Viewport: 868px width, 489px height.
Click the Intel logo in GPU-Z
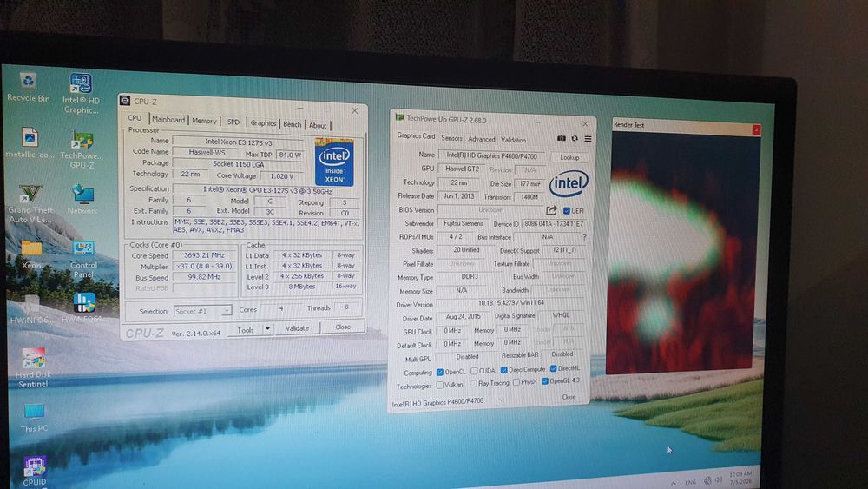coord(569,184)
